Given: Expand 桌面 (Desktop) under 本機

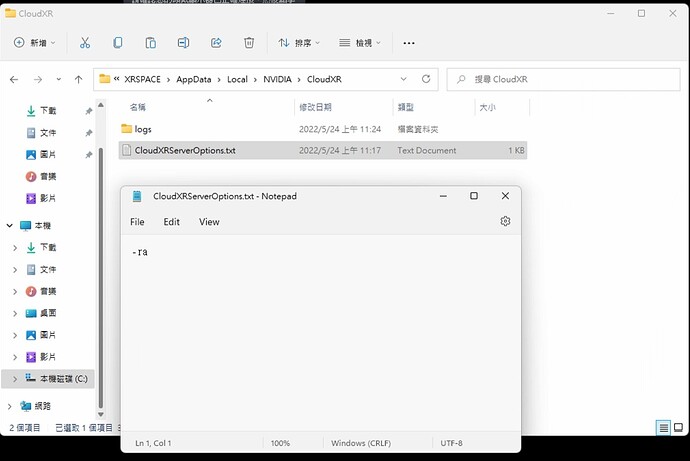Looking at the screenshot, I should point(15,313).
